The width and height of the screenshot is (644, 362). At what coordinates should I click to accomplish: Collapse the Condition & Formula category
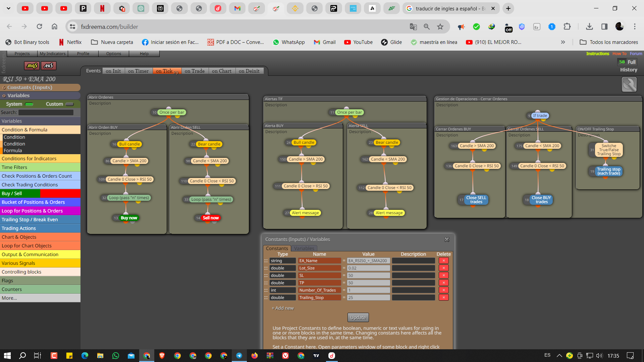pos(40,130)
